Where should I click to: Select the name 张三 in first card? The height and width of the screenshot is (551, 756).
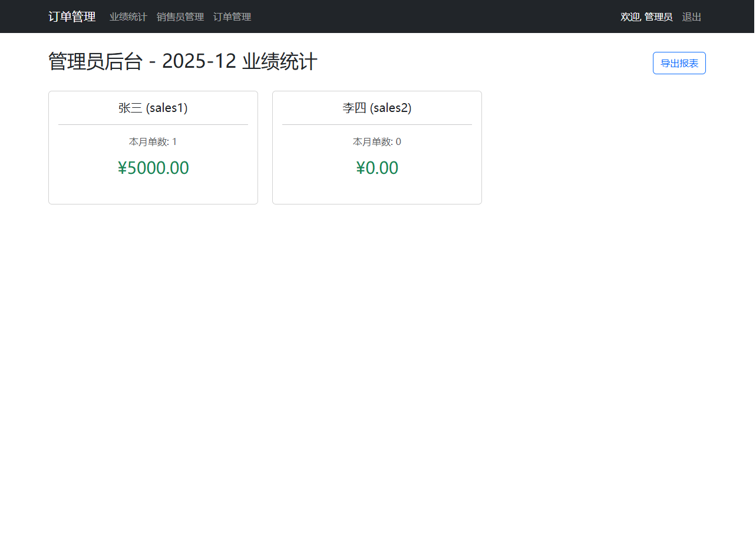pos(130,108)
